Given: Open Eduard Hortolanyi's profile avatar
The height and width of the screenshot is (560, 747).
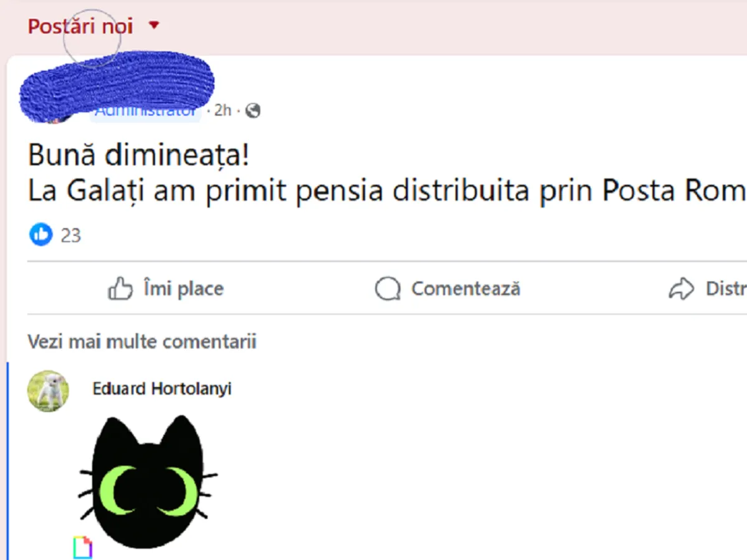Looking at the screenshot, I should point(48,391).
